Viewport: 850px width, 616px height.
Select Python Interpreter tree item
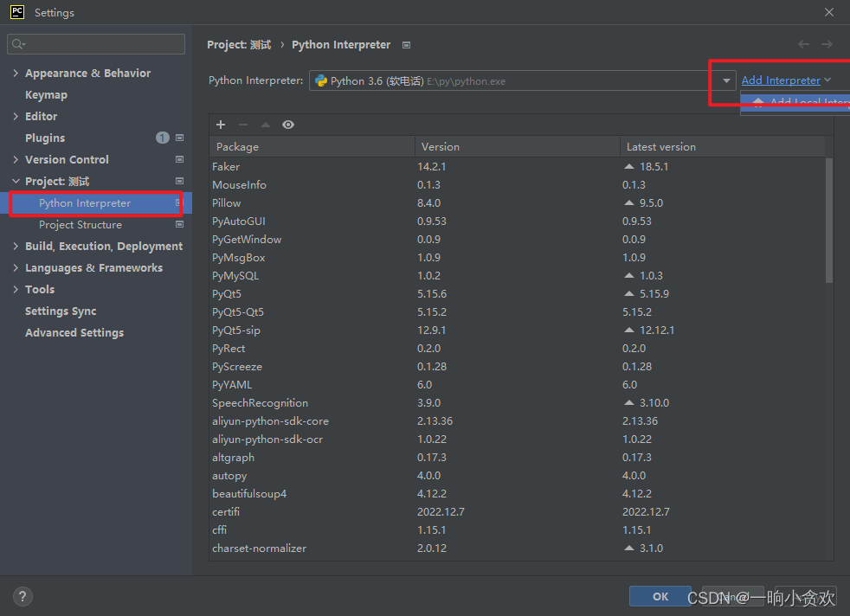(x=96, y=203)
